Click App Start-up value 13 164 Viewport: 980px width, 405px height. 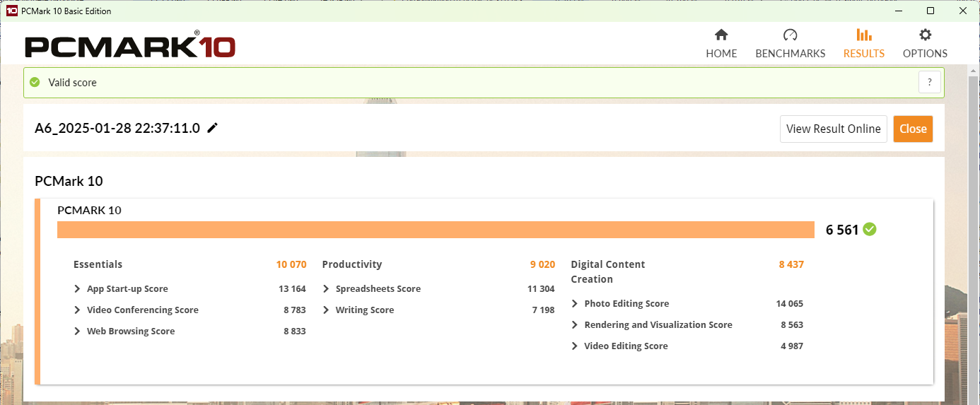click(x=292, y=289)
